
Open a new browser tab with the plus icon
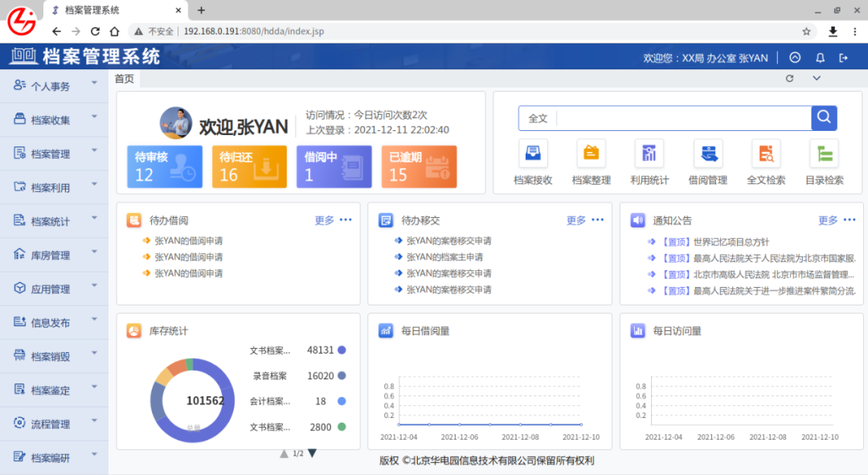[x=202, y=10]
